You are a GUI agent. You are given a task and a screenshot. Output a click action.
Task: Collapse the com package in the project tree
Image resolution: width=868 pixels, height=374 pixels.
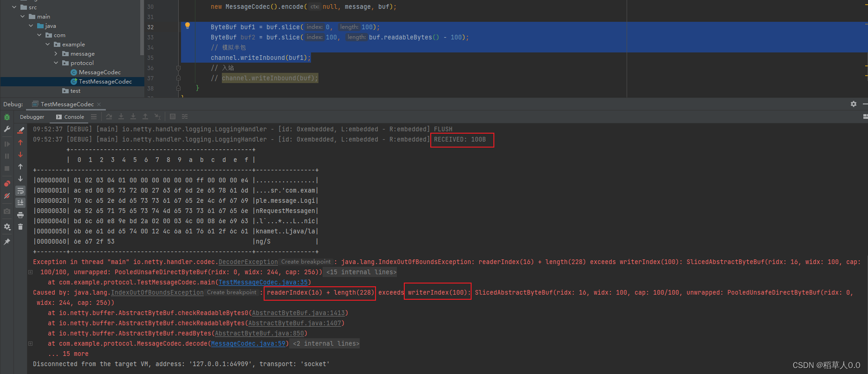[39, 35]
